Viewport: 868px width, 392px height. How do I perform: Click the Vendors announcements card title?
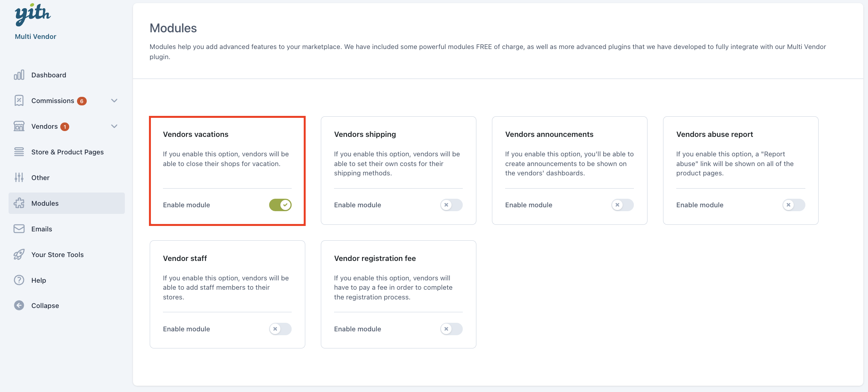click(549, 134)
